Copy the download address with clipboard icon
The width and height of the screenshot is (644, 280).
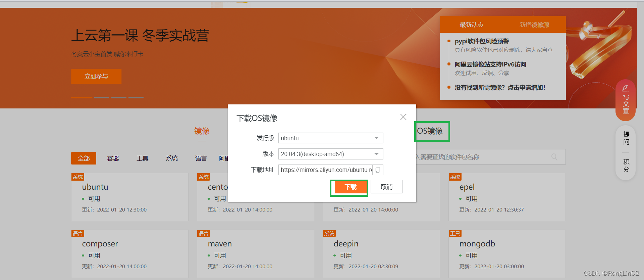coord(378,170)
